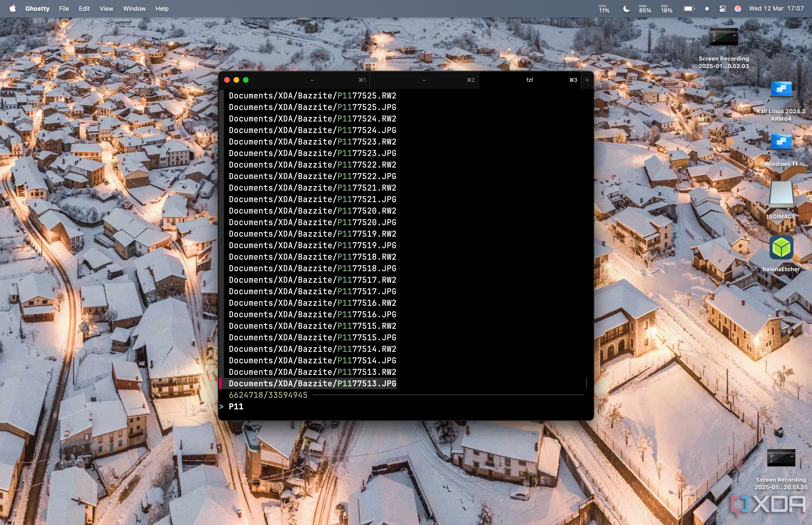Click the Siri icon in menu bar

pyautogui.click(x=738, y=8)
